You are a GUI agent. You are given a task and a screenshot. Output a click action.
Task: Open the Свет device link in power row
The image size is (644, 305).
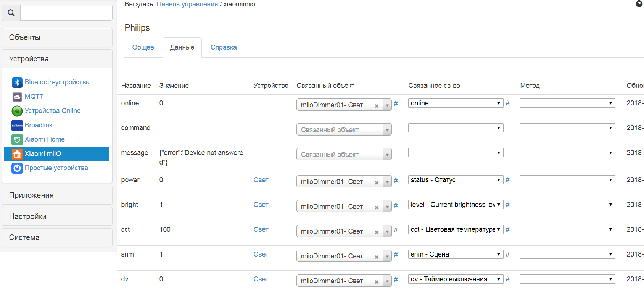[261, 180]
